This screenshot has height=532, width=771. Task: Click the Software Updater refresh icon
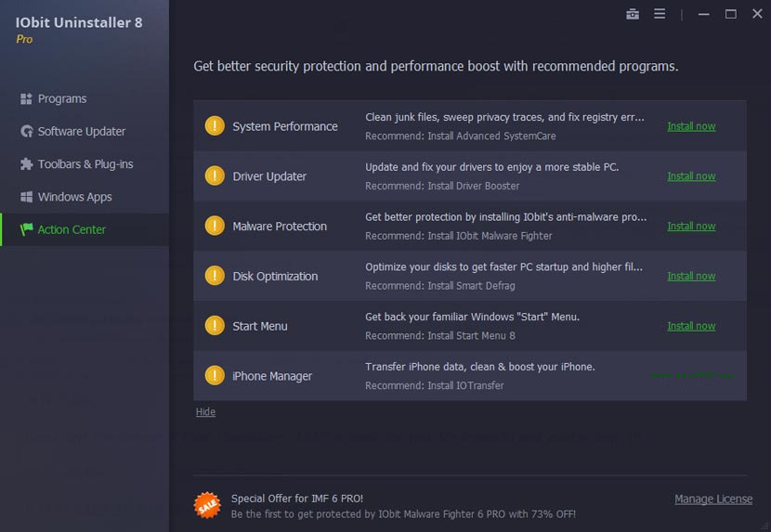(27, 131)
